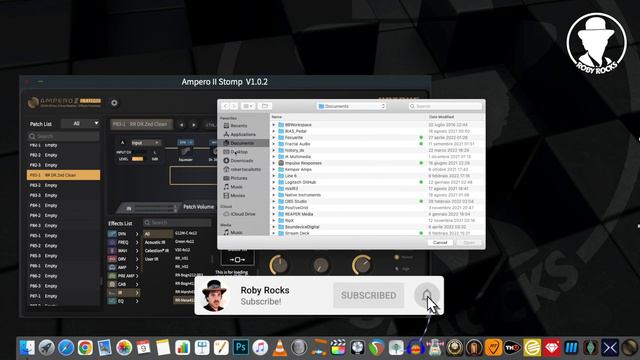Open Final Cut Pro from the dock
The width and height of the screenshot is (640, 360).
(x=338, y=348)
